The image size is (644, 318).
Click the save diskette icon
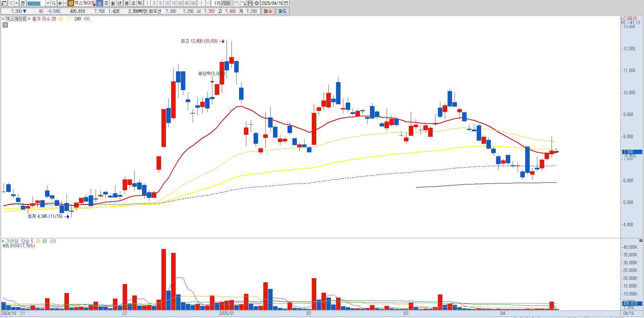(250, 3)
